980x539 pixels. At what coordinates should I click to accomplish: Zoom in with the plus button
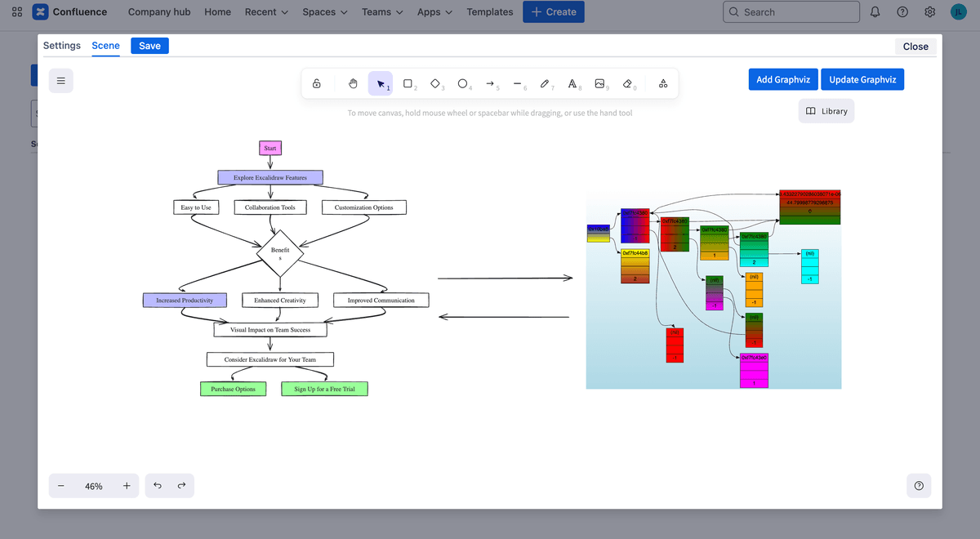coord(127,486)
